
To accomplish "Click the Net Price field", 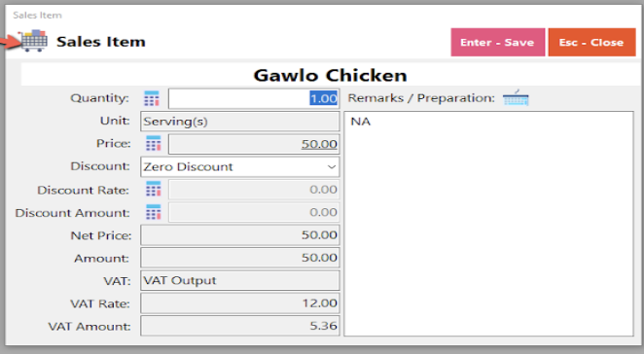I will (x=240, y=235).
